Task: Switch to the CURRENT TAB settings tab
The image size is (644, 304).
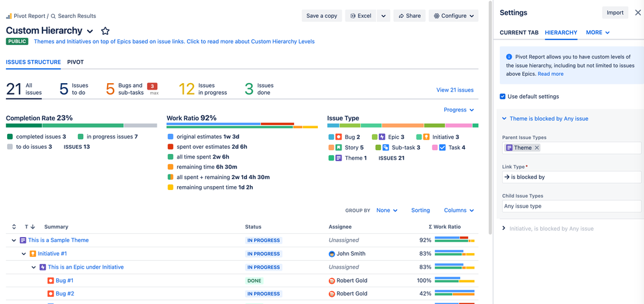Action: tap(519, 32)
